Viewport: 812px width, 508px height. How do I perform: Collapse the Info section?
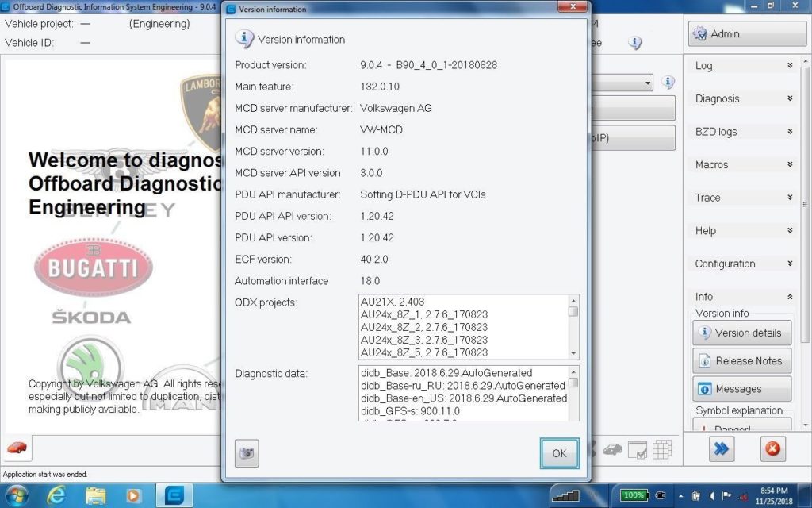tap(789, 297)
